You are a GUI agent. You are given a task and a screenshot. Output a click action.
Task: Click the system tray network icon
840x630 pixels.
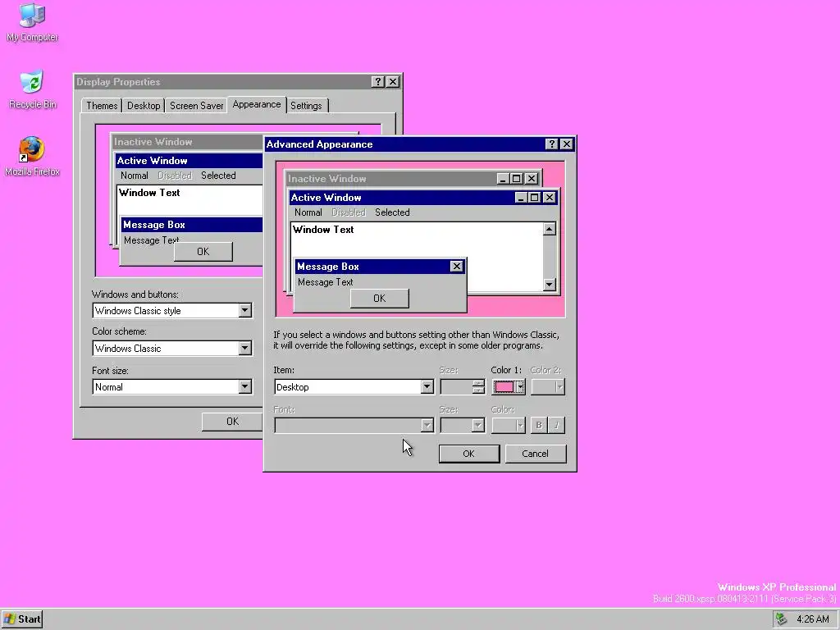pos(781,619)
